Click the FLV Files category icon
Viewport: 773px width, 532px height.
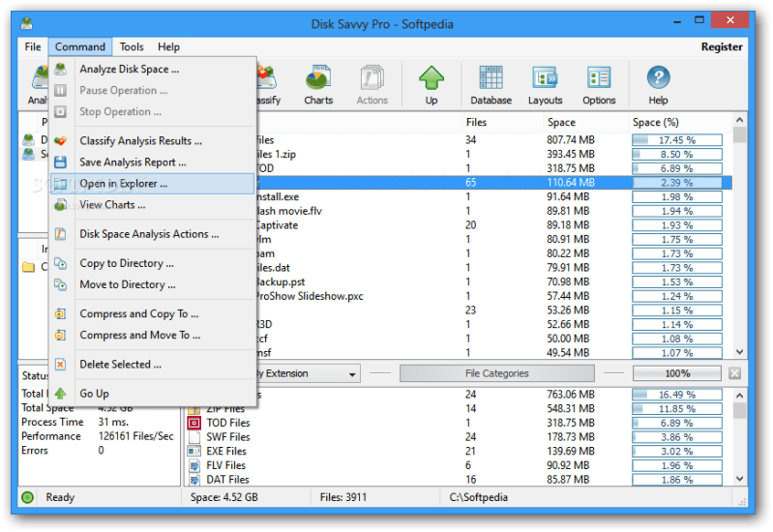194,465
